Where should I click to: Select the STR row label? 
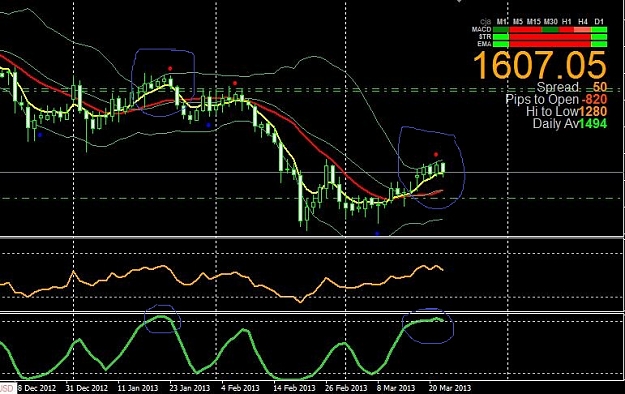click(x=485, y=37)
